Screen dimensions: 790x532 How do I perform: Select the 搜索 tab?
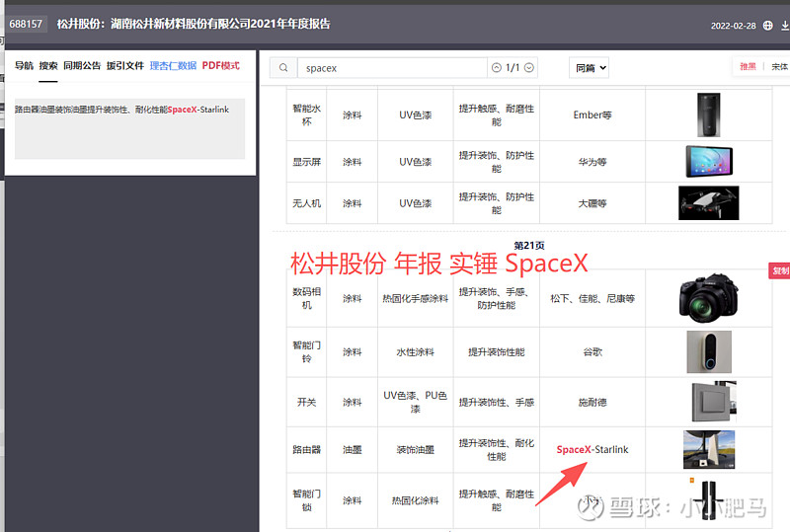48,65
